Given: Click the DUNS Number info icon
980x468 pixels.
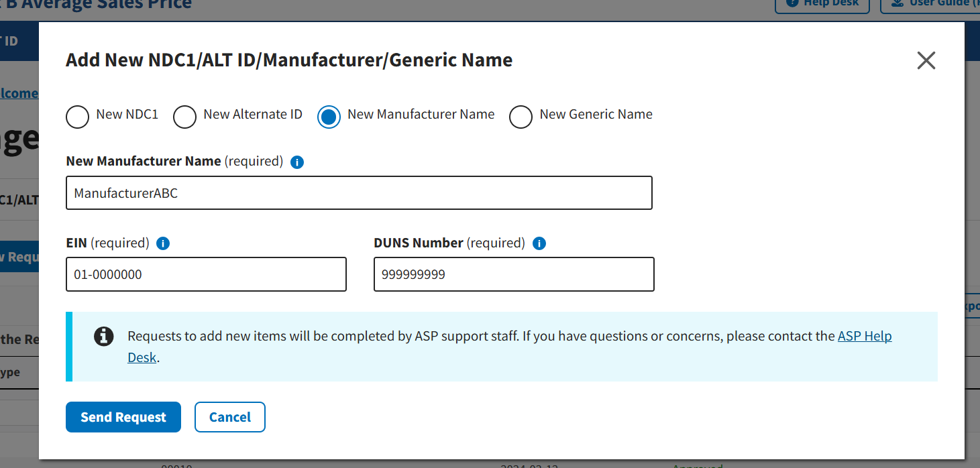Looking at the screenshot, I should (x=539, y=243).
